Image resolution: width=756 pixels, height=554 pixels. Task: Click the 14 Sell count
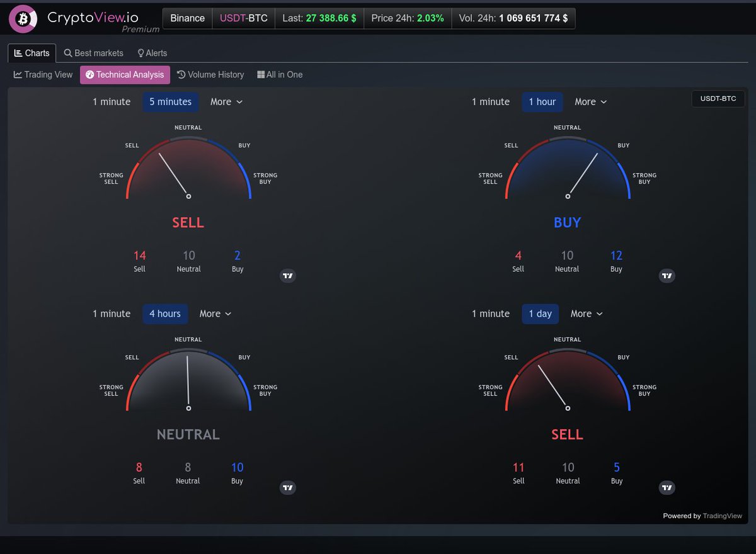(140, 256)
